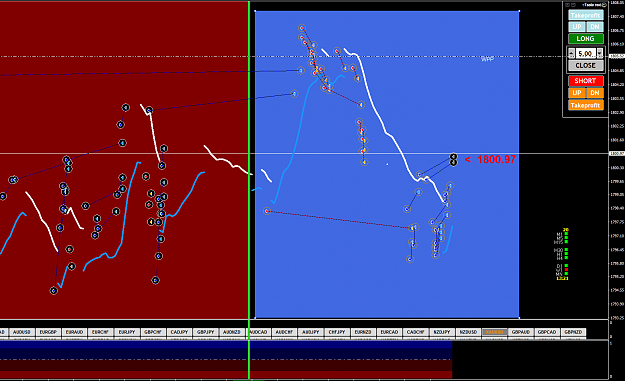
Task: Switch to the AUDCHF symbol tab
Action: coord(285,332)
